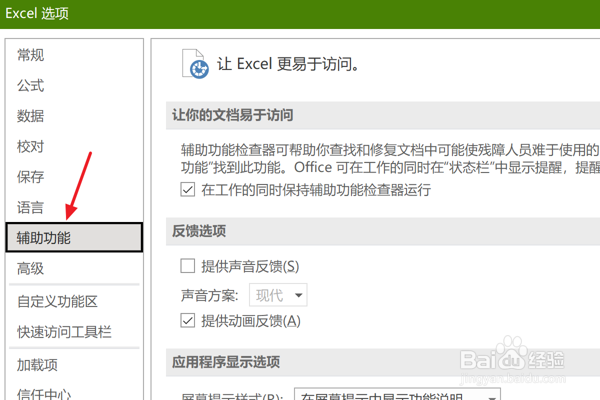Open the 校对 options page

click(31, 146)
